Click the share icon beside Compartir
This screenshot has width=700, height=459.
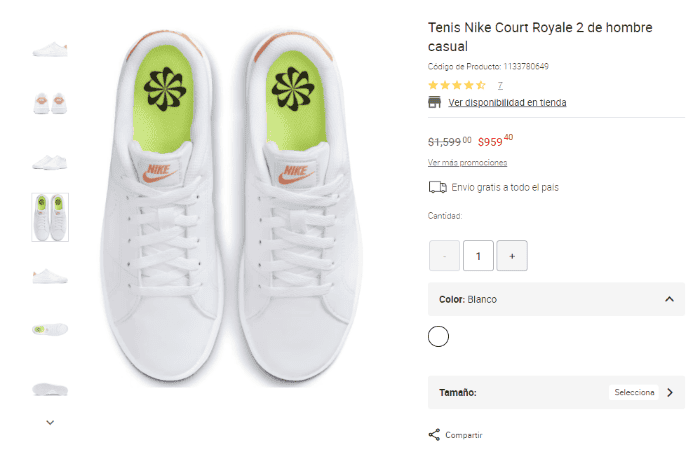(434, 435)
